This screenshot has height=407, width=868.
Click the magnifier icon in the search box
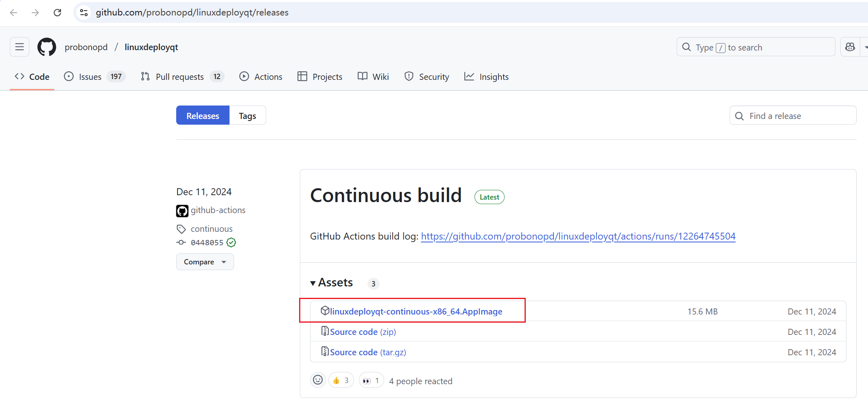pos(687,47)
